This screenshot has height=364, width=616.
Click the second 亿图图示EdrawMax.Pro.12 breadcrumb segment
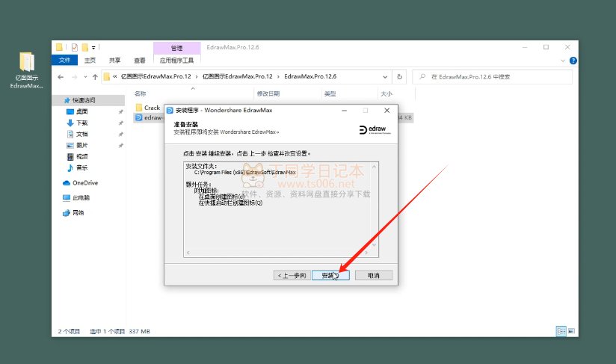[x=237, y=76]
